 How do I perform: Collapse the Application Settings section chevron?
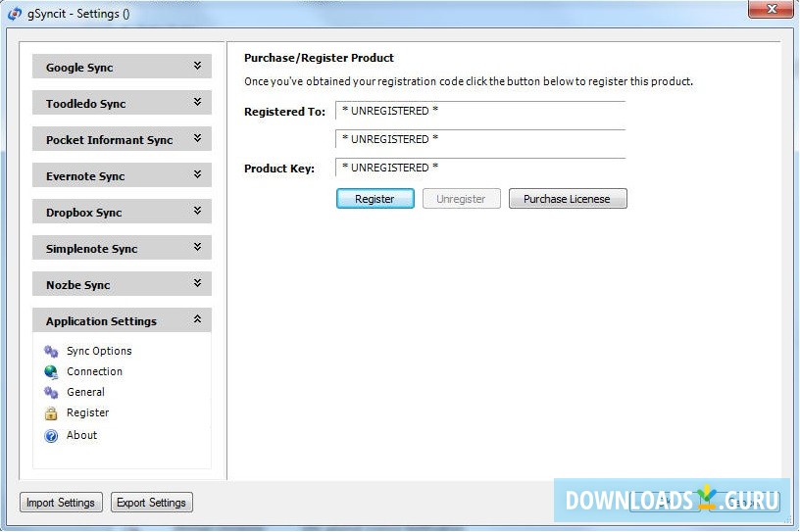[197, 319]
